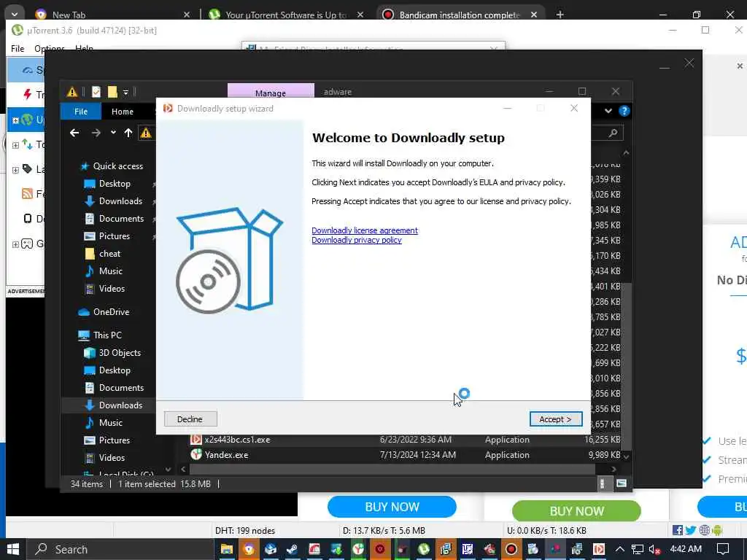Switch to the Bandicam installation browser tab
Viewport: 747px width, 560px height.
[x=460, y=15]
